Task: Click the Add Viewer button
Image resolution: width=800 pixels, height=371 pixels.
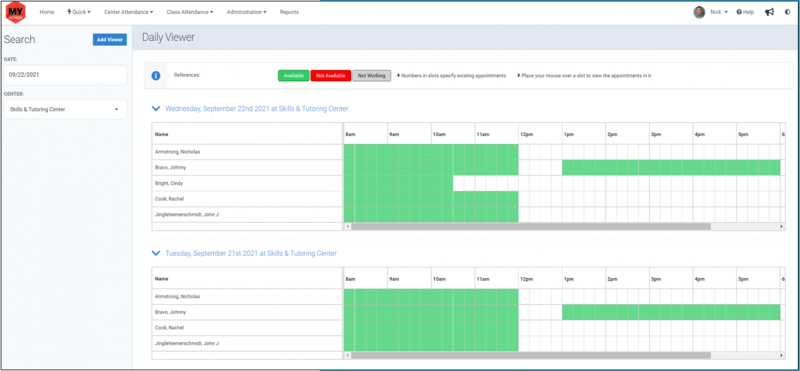Action: (110, 40)
